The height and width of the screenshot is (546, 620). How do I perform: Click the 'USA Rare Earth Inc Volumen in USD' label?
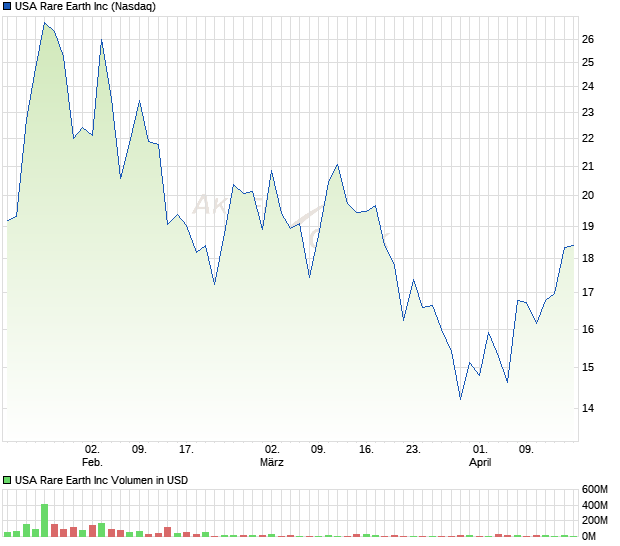101,480
